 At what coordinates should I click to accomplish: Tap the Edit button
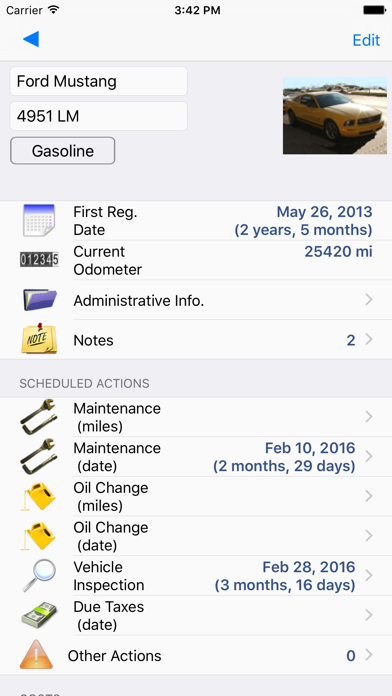point(366,40)
